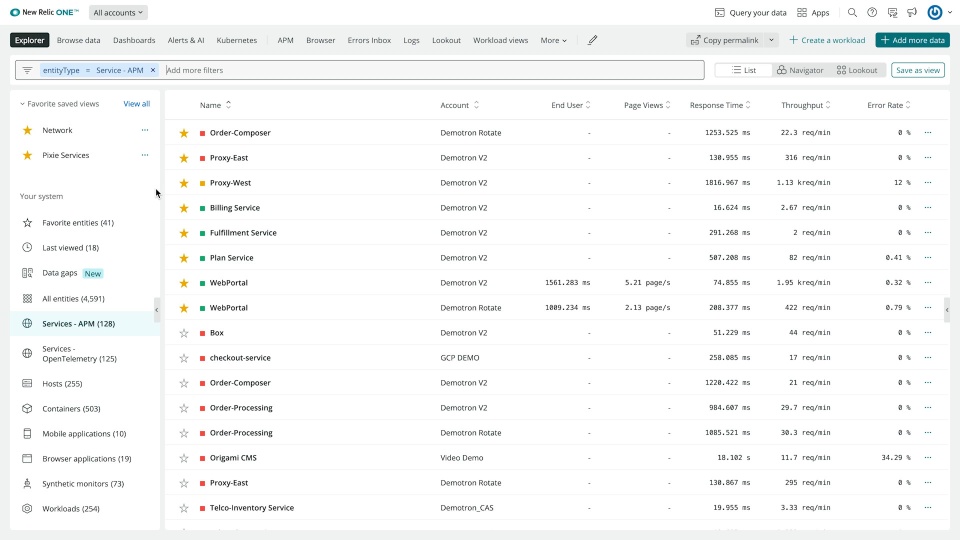Open row menu for checkout-service

click(x=928, y=358)
